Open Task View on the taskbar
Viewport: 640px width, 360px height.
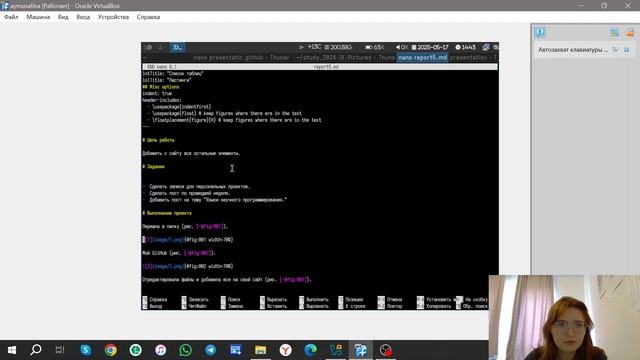(x=60, y=350)
